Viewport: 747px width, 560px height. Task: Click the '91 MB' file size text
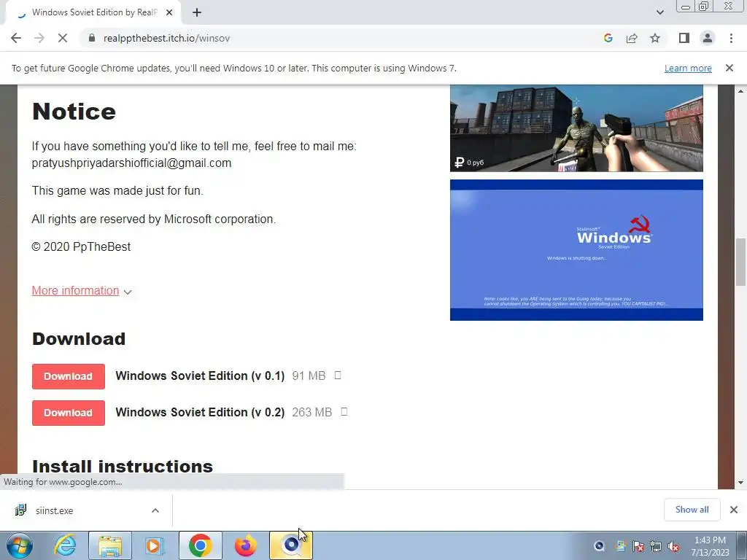click(x=309, y=376)
